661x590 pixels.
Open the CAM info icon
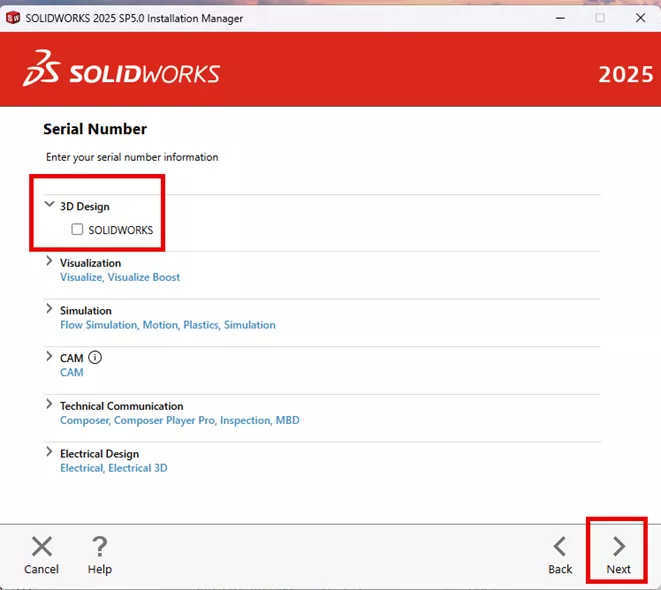pyautogui.click(x=95, y=357)
